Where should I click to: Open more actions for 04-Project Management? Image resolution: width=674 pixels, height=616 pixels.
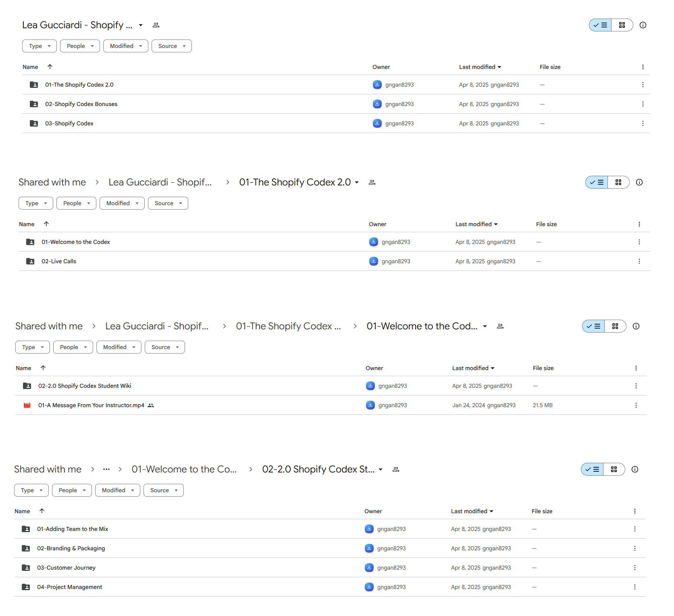click(x=634, y=587)
